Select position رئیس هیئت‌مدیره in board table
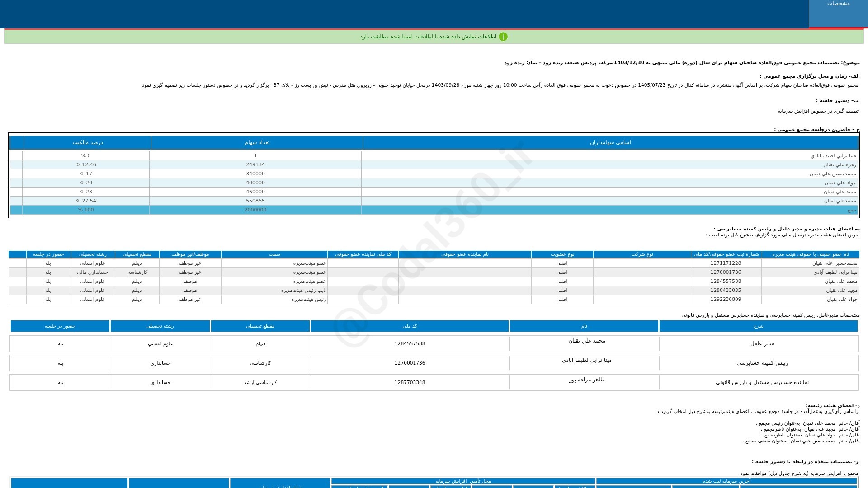The image size is (868, 488). point(309,300)
